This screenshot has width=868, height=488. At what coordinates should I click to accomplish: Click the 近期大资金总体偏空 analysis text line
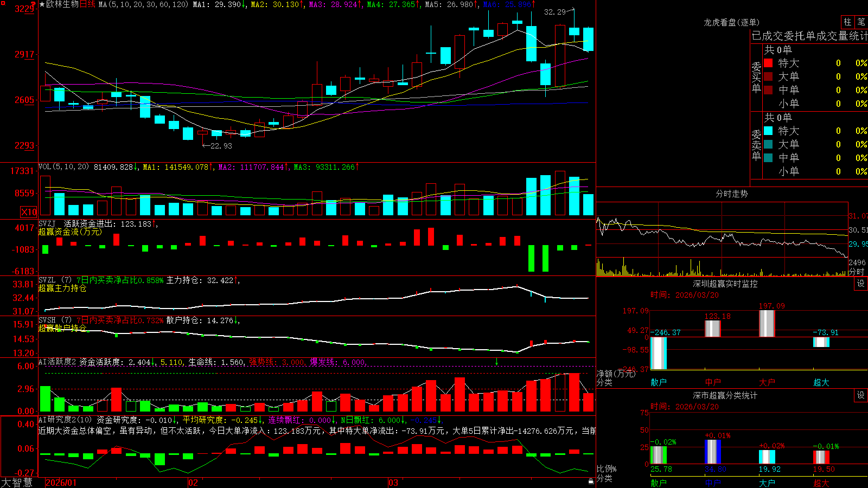[x=317, y=431]
